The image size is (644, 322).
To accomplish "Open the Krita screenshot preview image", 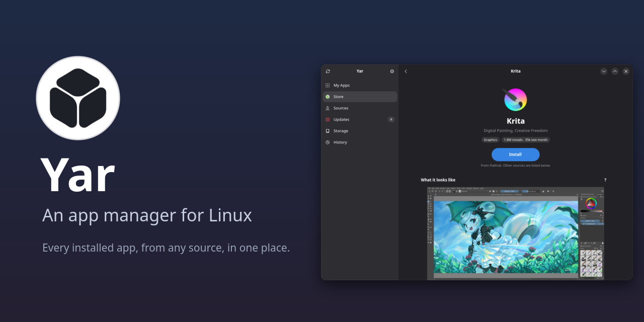I will (516, 233).
